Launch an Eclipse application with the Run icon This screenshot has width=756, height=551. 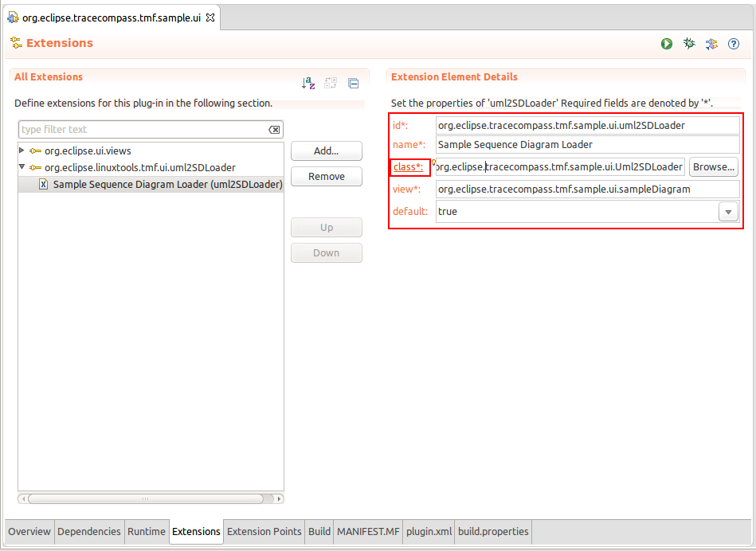pos(667,44)
